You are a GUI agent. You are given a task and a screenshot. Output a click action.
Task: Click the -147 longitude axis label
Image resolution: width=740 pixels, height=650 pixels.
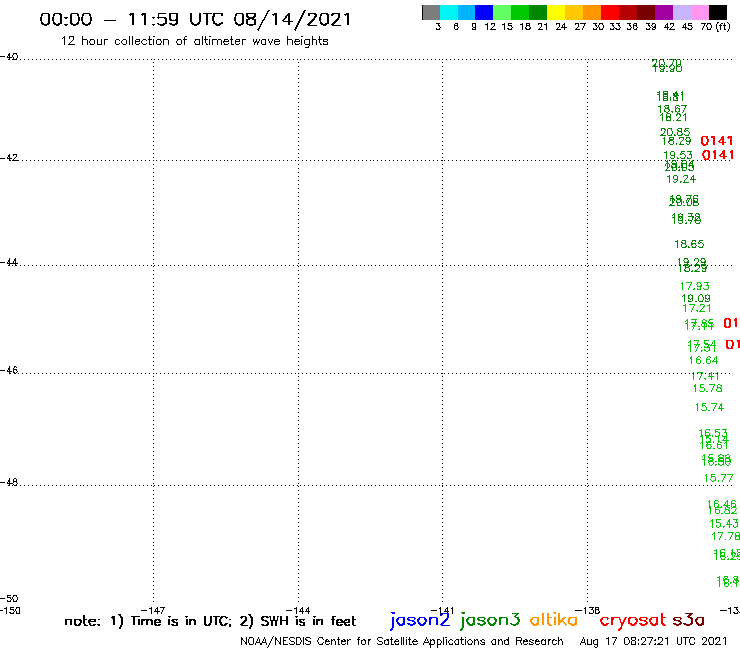pyautogui.click(x=153, y=611)
